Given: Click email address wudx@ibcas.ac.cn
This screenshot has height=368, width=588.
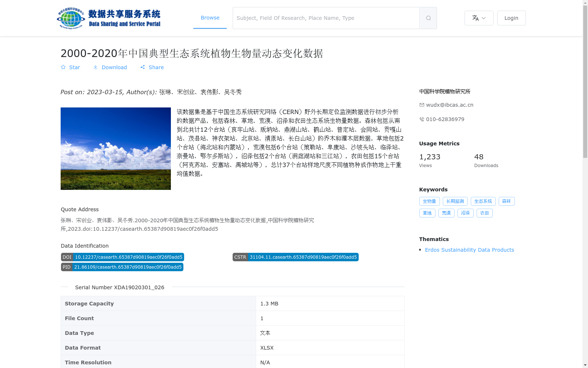Looking at the screenshot, I should coord(450,105).
